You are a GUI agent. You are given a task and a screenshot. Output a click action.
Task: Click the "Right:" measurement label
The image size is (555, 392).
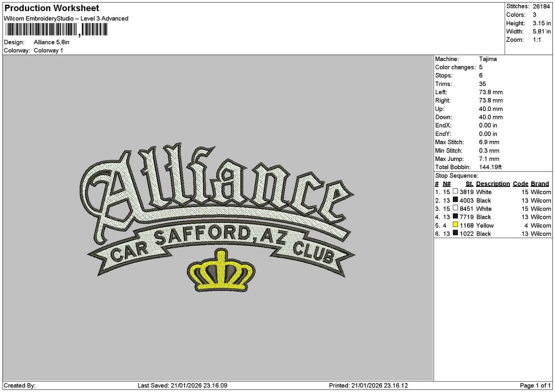(443, 101)
